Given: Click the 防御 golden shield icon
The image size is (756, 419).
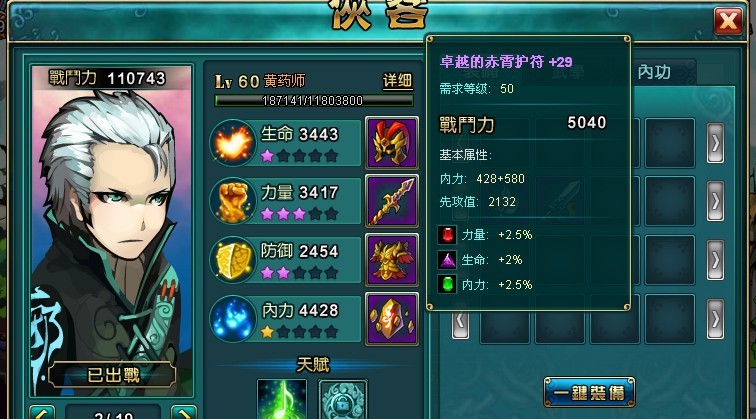Looking at the screenshot, I should coord(233,260).
